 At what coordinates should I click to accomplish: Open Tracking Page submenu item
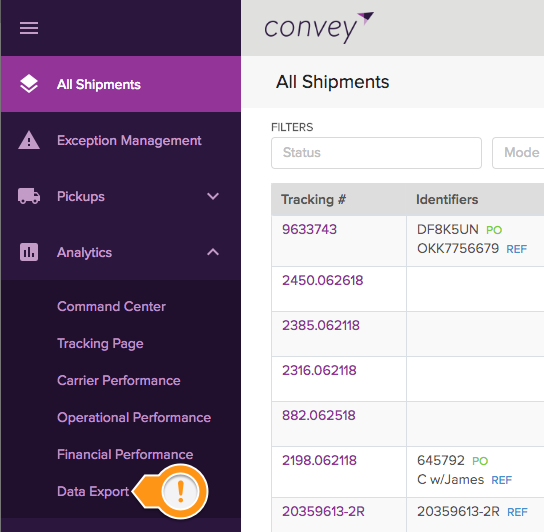click(100, 344)
